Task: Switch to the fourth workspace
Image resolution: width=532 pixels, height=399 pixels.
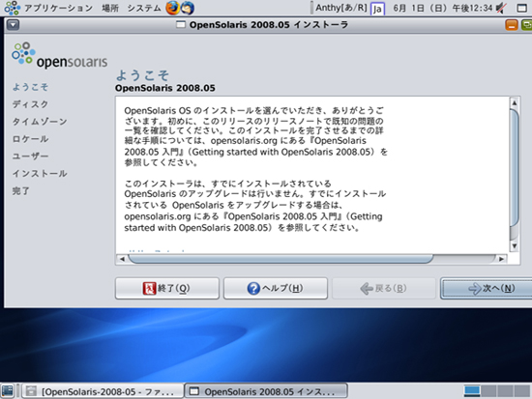Action: 521,391
